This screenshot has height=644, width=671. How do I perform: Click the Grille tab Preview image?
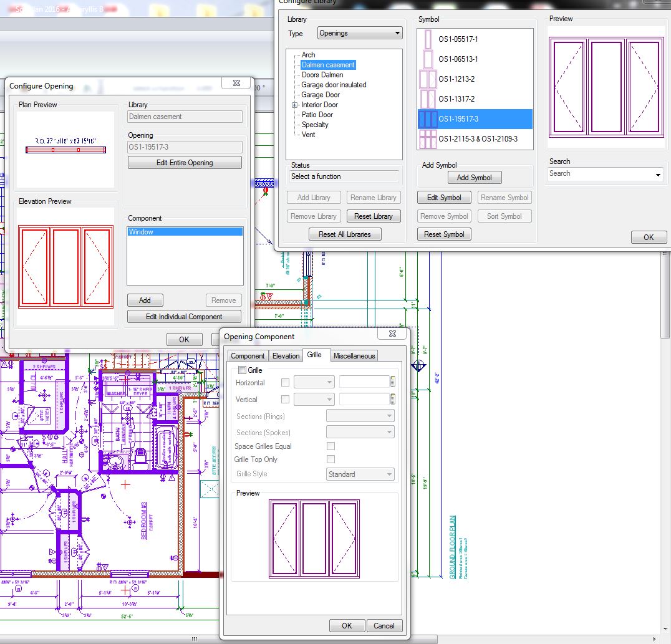coord(314,539)
